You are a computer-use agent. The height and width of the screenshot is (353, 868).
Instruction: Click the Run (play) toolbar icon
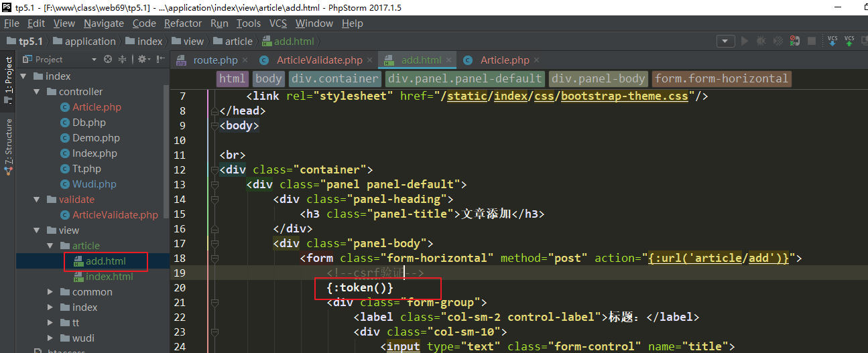744,41
